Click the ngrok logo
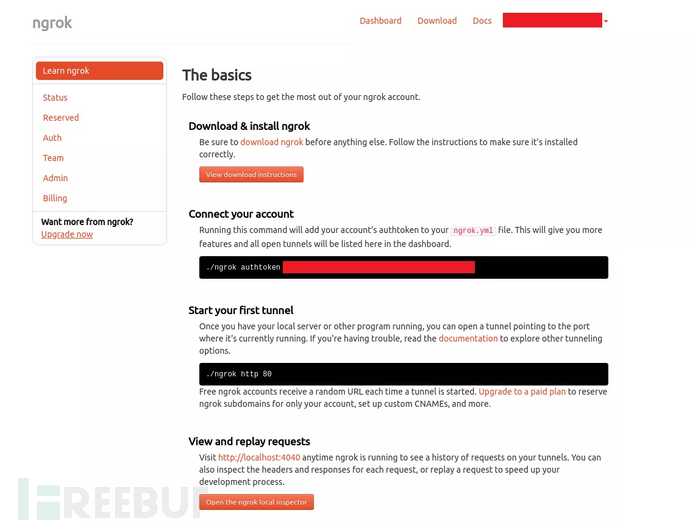Image resolution: width=690 pixels, height=527 pixels. (x=52, y=22)
